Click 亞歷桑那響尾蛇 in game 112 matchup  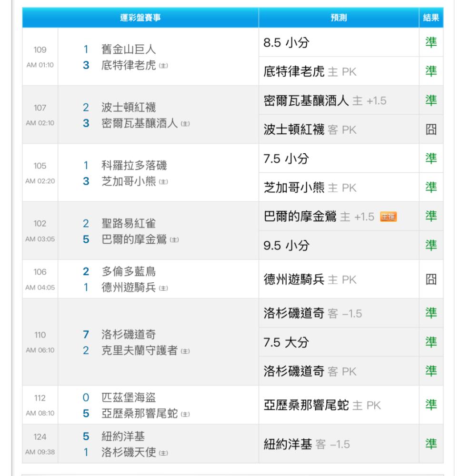coord(140,414)
